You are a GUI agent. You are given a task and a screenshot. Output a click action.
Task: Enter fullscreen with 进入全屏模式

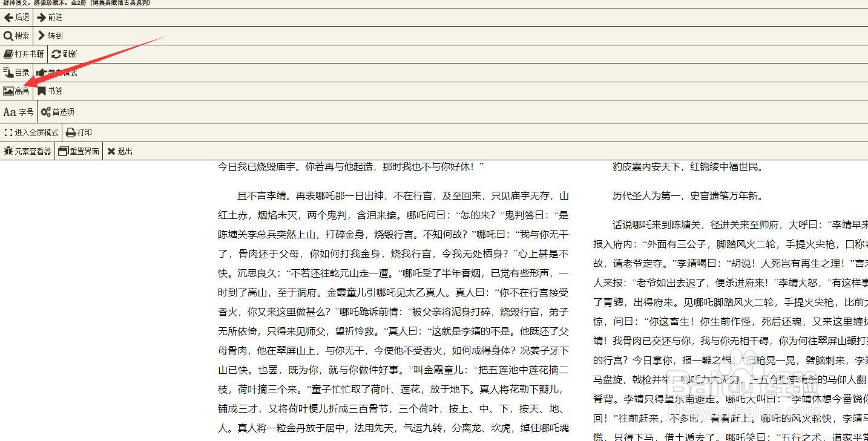point(31,132)
